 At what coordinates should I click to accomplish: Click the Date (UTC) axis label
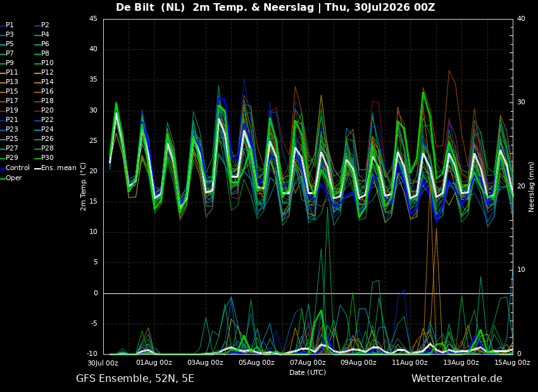click(x=308, y=372)
